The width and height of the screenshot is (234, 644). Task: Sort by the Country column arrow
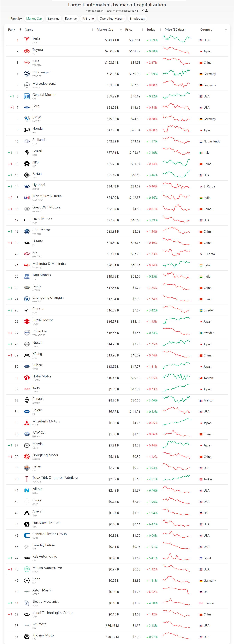pyautogui.click(x=226, y=29)
